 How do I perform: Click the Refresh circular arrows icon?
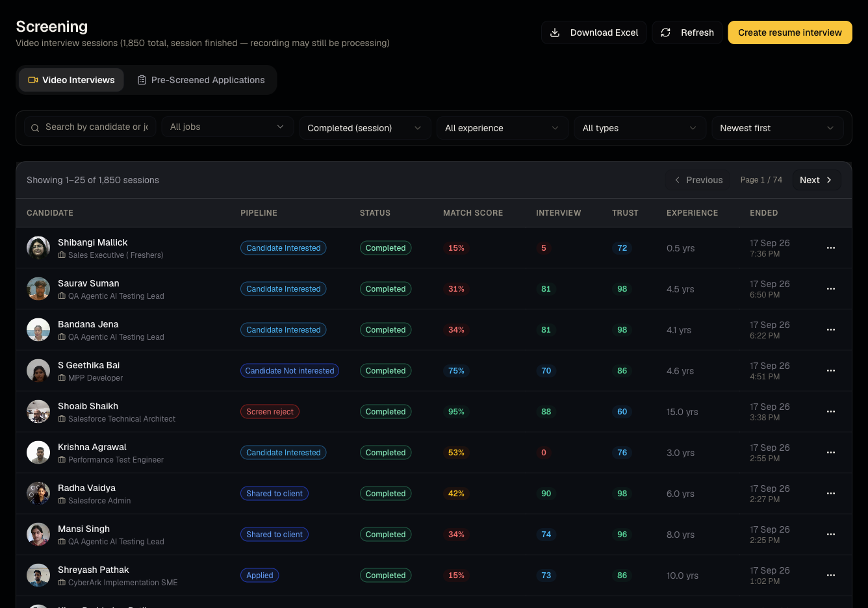[665, 32]
